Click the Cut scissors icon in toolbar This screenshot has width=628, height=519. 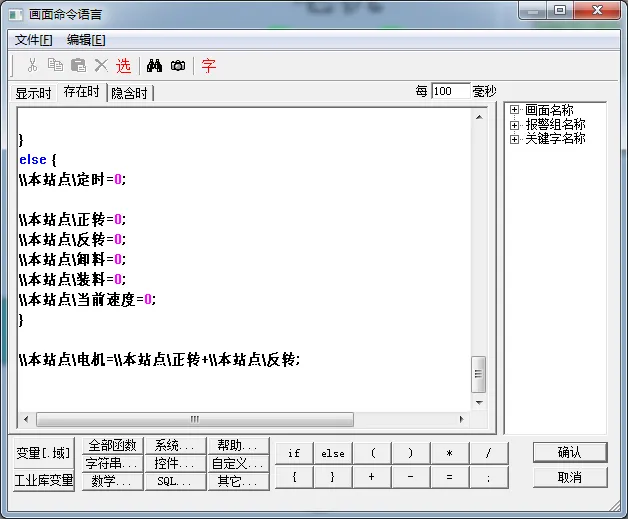point(32,65)
